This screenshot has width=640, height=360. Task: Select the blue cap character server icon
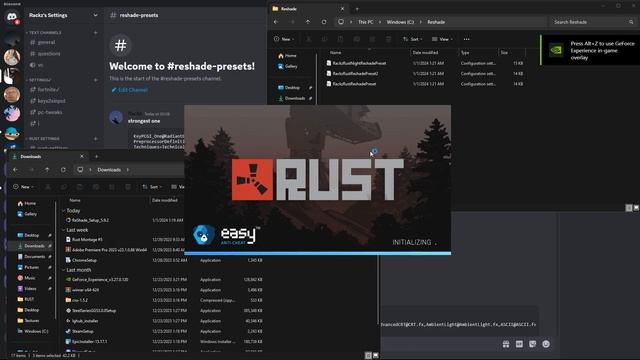(x=12, y=133)
